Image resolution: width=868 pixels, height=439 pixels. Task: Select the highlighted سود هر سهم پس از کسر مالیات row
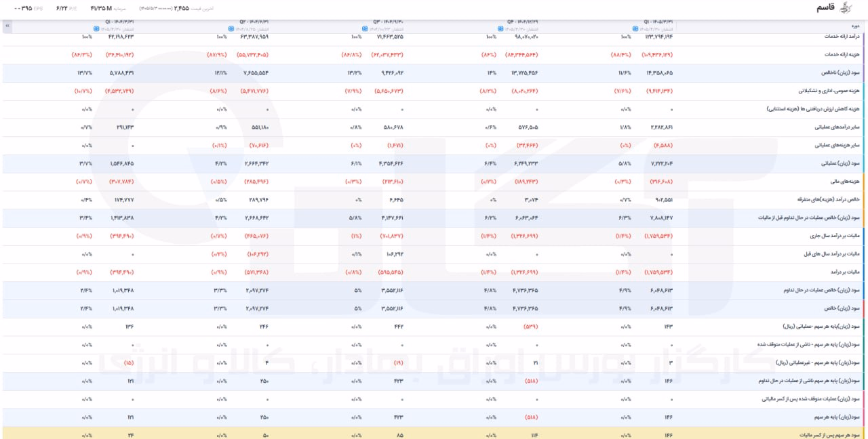(x=434, y=433)
